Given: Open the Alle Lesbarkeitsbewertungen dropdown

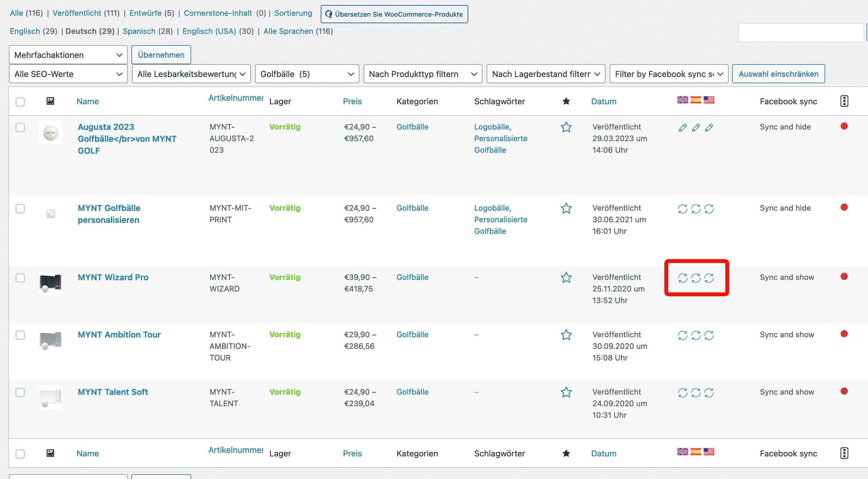Looking at the screenshot, I should [x=191, y=74].
